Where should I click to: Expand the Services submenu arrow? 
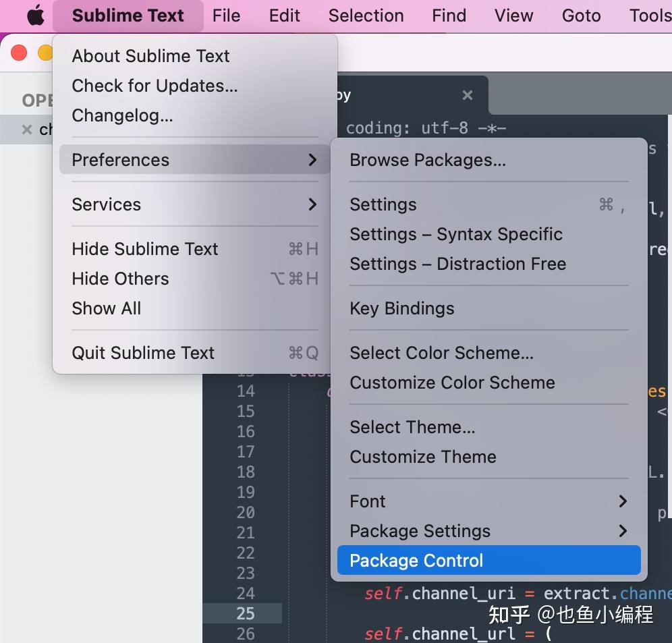312,204
